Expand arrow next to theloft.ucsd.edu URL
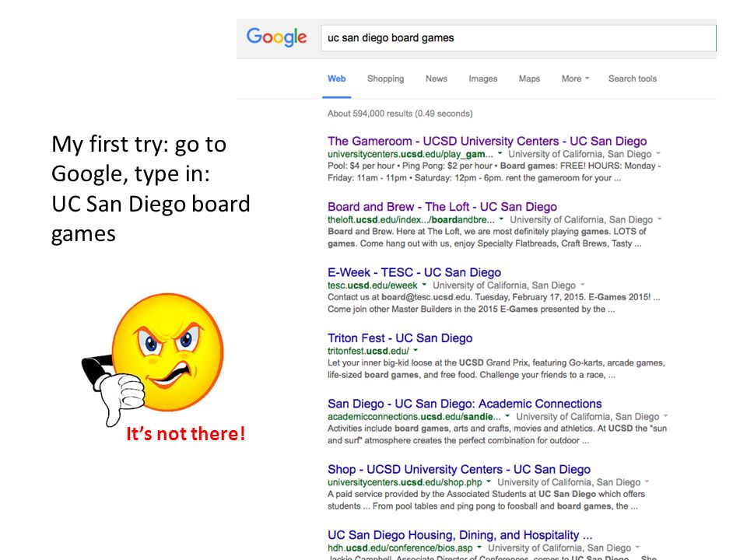747x560 pixels. pos(501,219)
